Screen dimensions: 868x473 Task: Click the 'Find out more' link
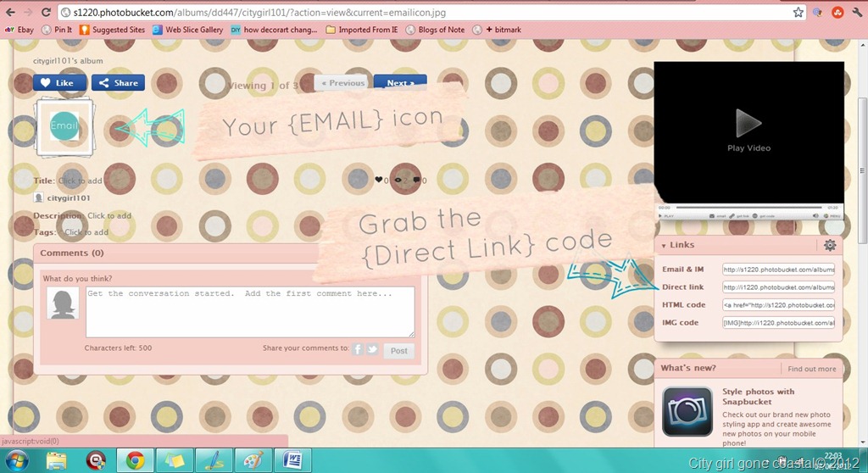pos(811,369)
